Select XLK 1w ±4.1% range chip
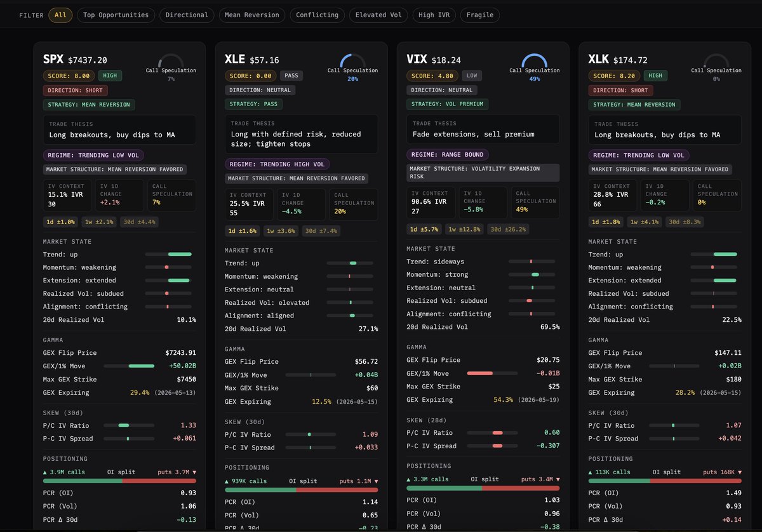The image size is (762, 532). pos(644,222)
